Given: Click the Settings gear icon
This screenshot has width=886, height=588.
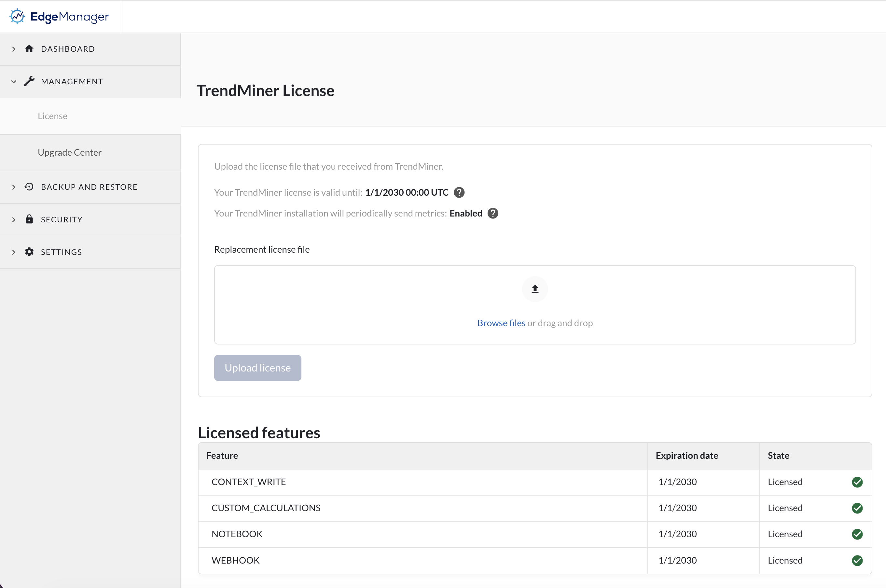Looking at the screenshot, I should tap(29, 252).
